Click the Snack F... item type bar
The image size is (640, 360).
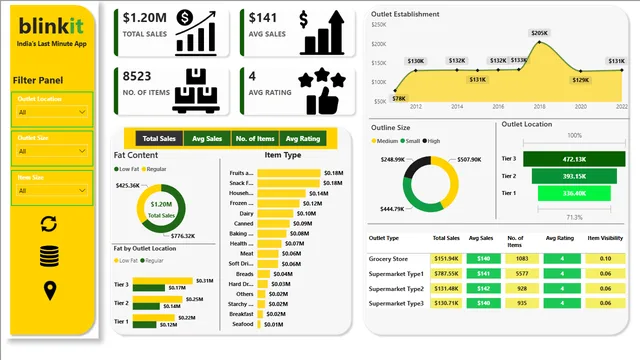pyautogui.click(x=288, y=183)
